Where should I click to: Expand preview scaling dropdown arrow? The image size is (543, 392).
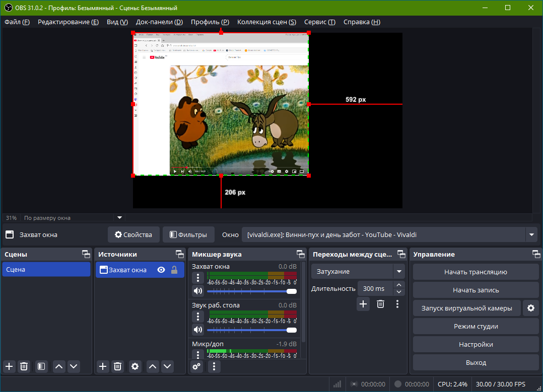(119, 218)
